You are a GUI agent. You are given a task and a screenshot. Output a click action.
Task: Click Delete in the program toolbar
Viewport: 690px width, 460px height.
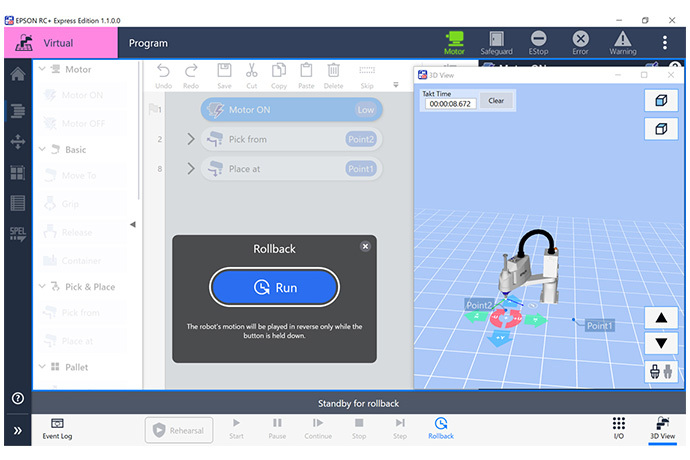pyautogui.click(x=334, y=76)
